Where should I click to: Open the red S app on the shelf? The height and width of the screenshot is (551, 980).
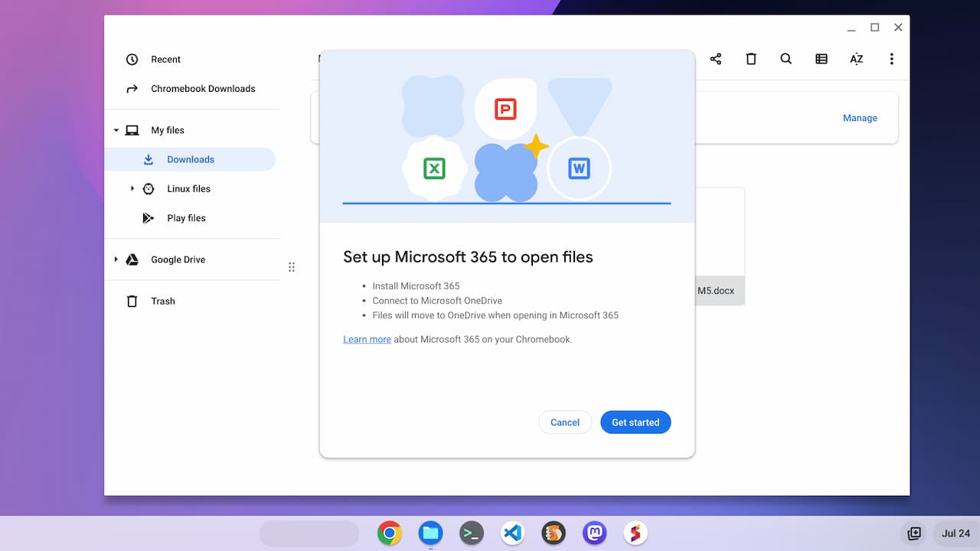635,533
